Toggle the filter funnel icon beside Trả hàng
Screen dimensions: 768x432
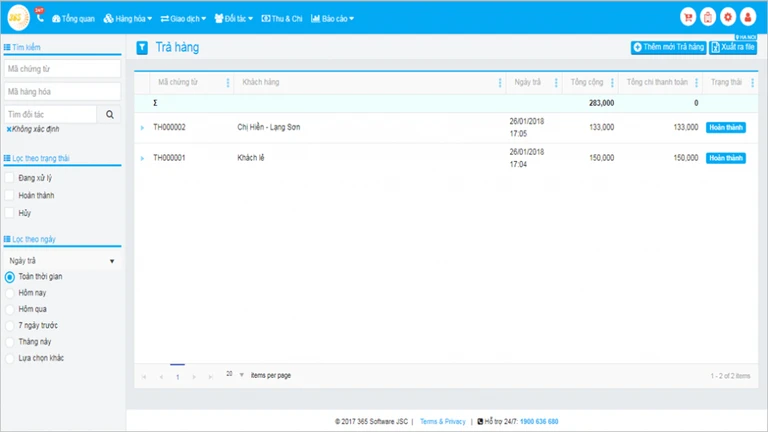(142, 48)
